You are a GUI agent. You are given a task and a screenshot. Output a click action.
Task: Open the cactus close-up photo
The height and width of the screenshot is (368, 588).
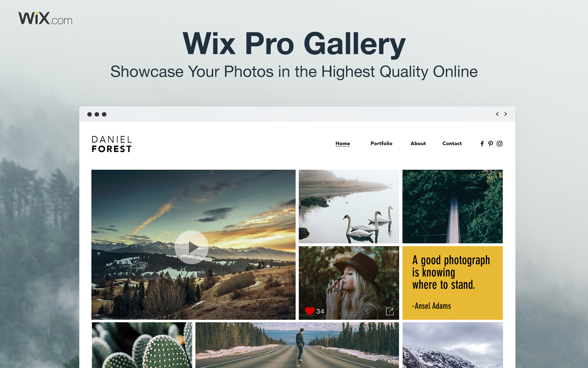142,345
